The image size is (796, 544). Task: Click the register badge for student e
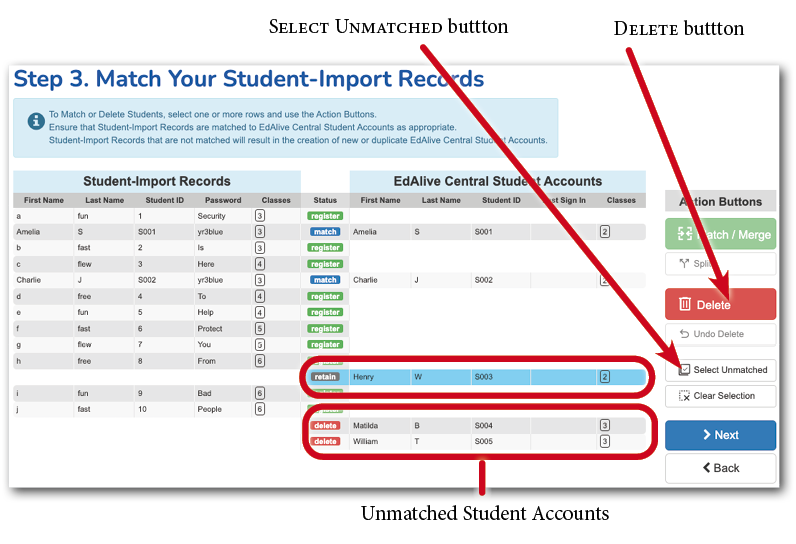325,312
